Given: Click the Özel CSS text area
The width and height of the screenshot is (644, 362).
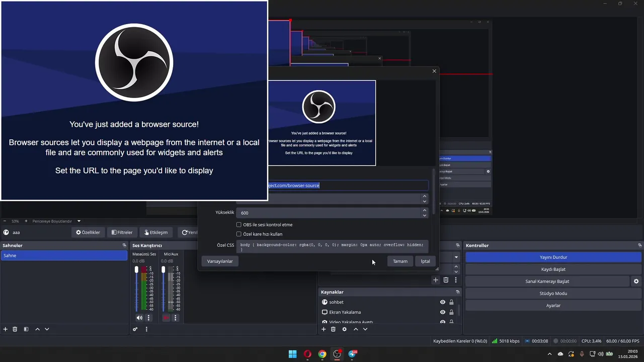Looking at the screenshot, I should click(332, 246).
